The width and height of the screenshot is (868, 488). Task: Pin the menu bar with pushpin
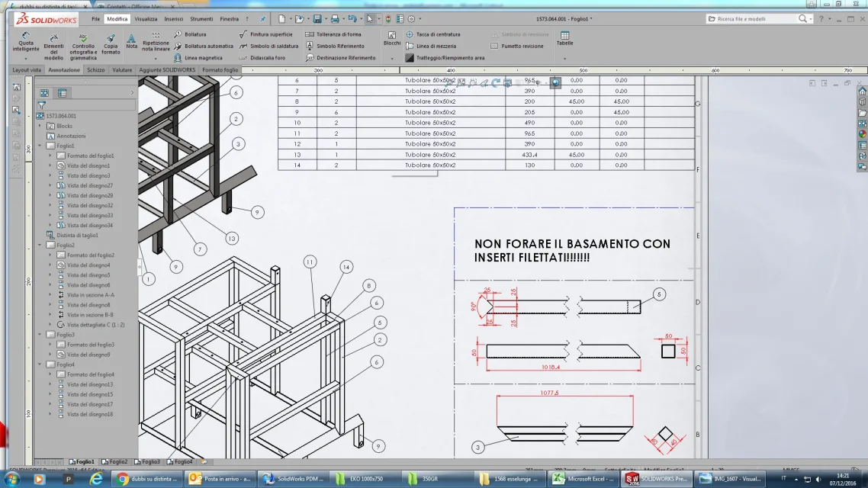point(262,19)
